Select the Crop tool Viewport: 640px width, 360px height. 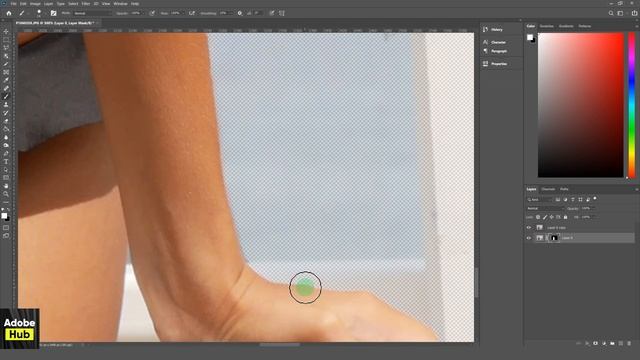(x=6, y=64)
